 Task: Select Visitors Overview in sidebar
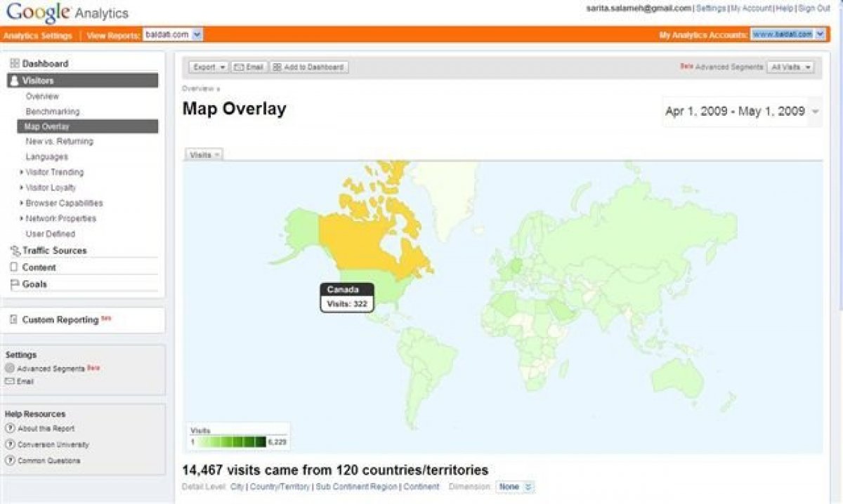[42, 96]
